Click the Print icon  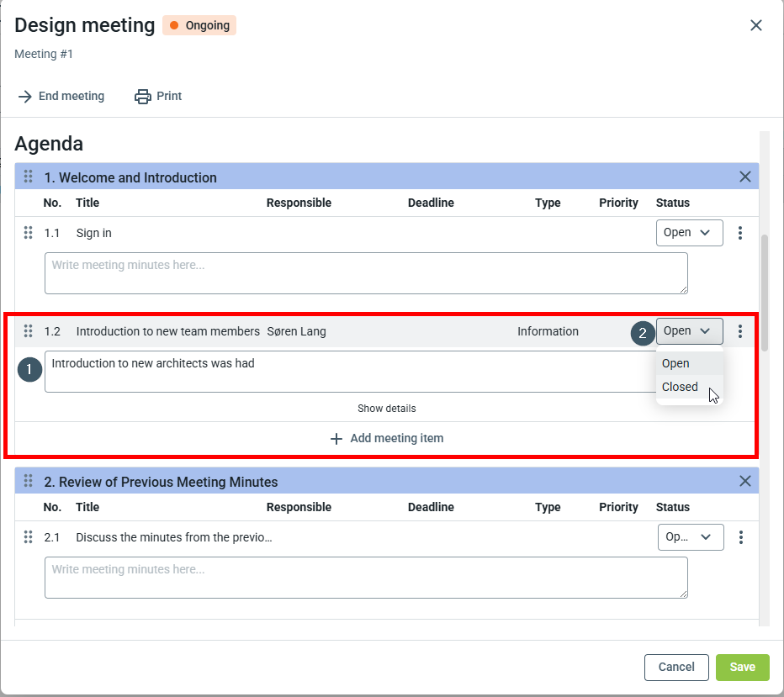click(x=143, y=97)
